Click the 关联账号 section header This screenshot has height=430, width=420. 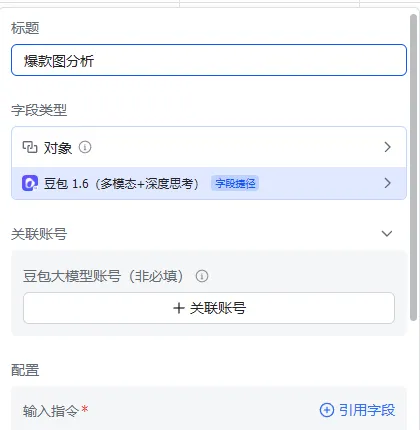click(x=39, y=234)
